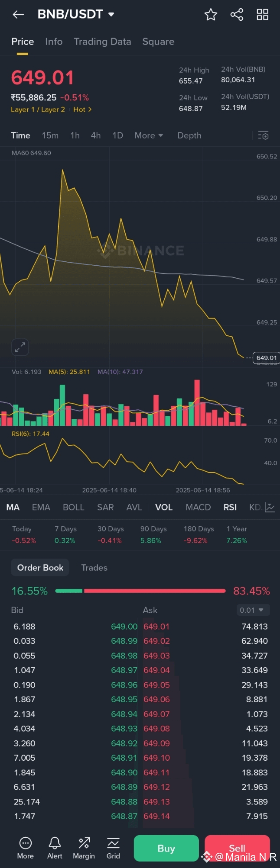Open indicator settings chart icon
Viewport: 280px width, 868px height.
tap(270, 507)
